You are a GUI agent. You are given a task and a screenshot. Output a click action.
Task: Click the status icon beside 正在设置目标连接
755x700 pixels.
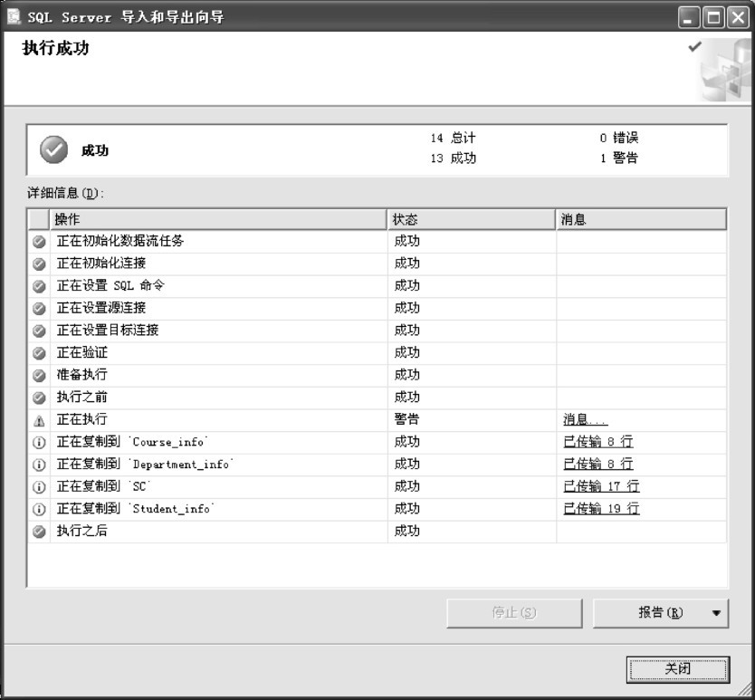(39, 331)
